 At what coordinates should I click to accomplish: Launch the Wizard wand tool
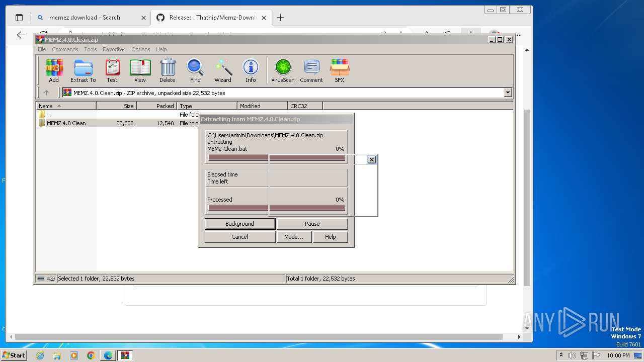click(x=223, y=70)
